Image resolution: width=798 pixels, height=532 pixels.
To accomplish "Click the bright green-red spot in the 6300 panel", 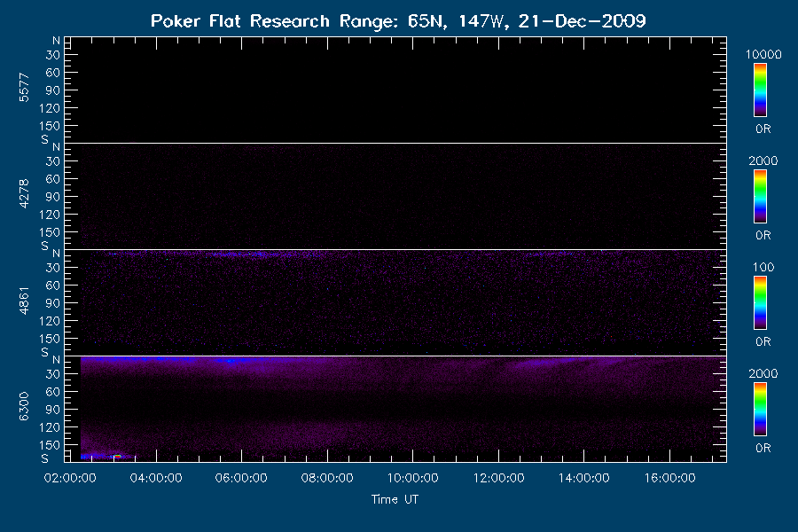I will pos(118,456).
